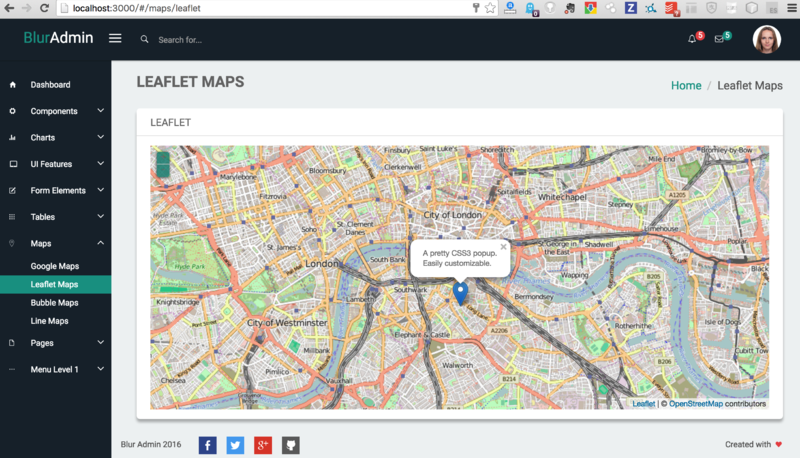
Task: Click the GitHub icon in footer
Action: 290,445
